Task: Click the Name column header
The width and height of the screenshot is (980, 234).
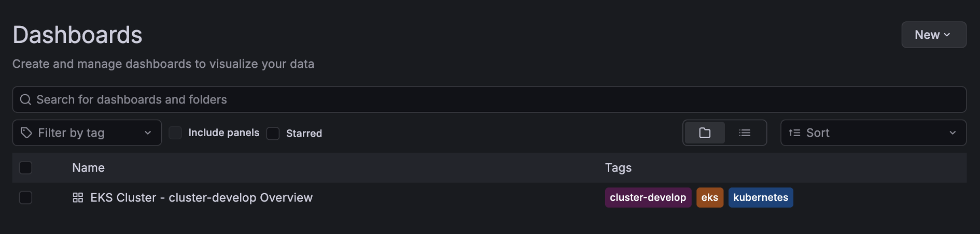Action: point(88,168)
